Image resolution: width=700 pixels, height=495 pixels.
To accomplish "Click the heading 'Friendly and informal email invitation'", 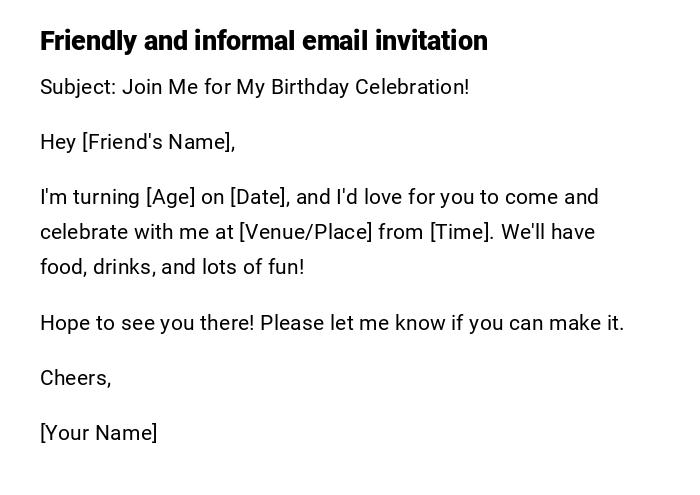I will pos(263,41).
